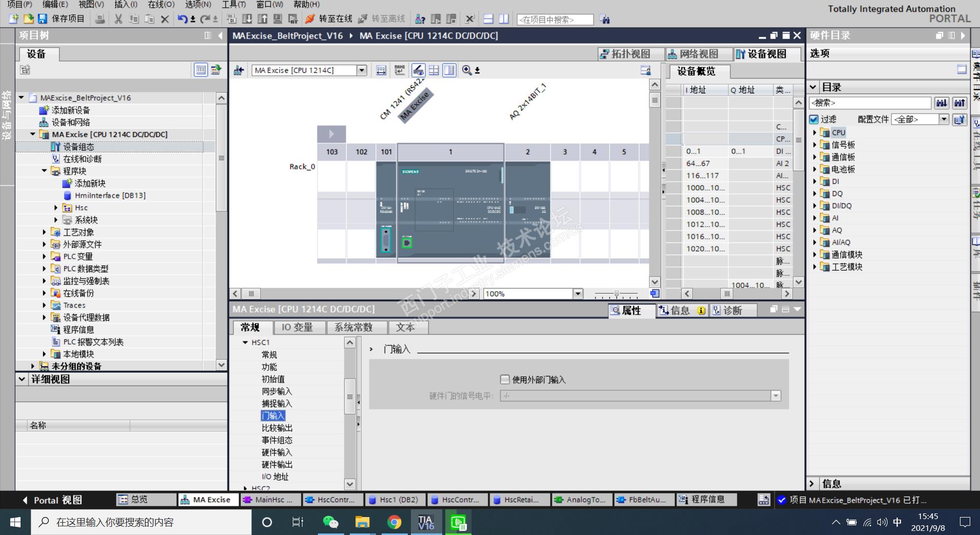Collapse the 目录 section

click(x=813, y=87)
